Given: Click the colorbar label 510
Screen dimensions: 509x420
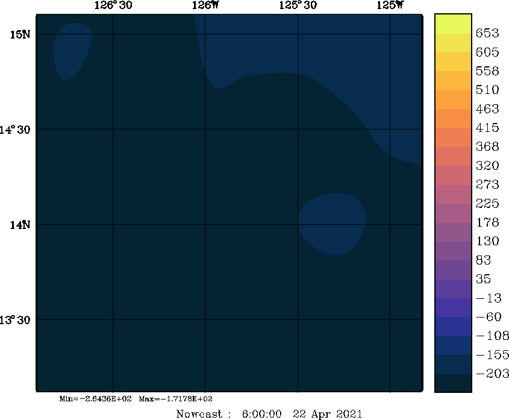Looking at the screenshot, I should pyautogui.click(x=487, y=90).
